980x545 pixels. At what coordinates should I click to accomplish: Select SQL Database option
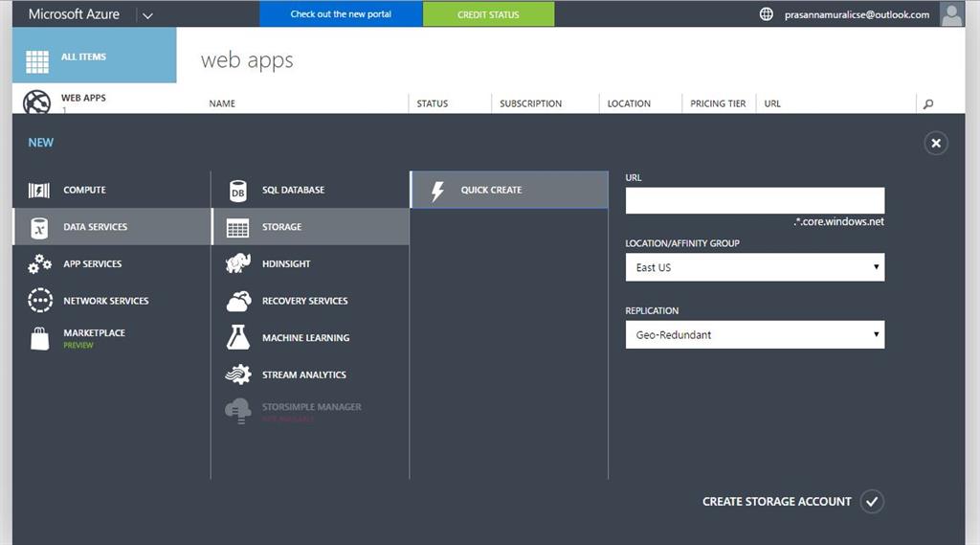pyautogui.click(x=311, y=190)
